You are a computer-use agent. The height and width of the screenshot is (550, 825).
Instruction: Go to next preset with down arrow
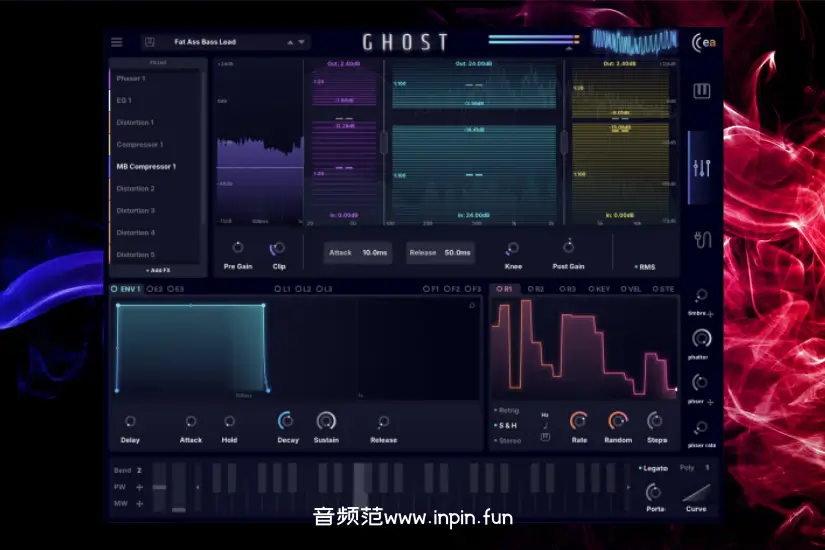(x=301, y=42)
